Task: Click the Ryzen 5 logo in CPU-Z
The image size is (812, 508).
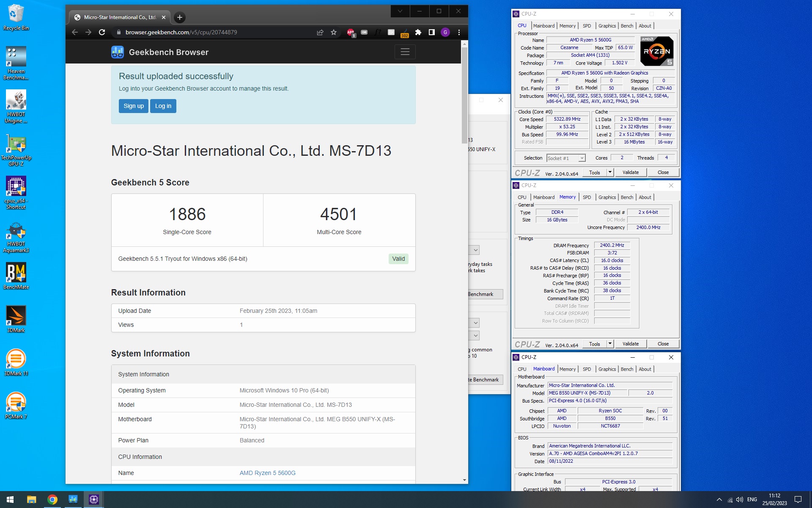Action: pyautogui.click(x=657, y=51)
